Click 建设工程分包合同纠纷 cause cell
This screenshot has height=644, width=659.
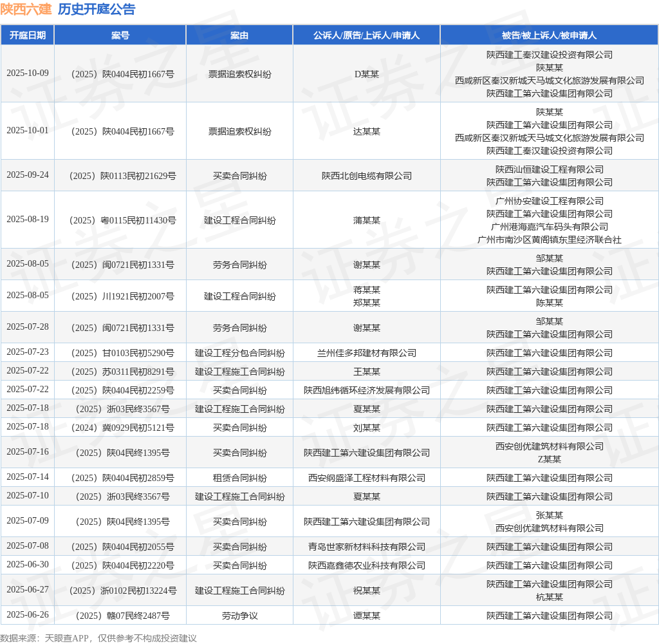[239, 354]
